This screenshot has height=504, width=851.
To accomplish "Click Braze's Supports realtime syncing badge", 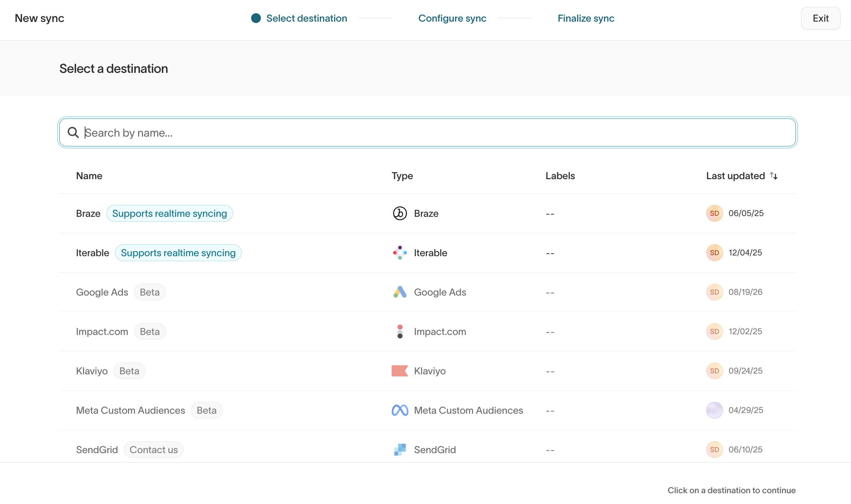I will click(x=170, y=213).
